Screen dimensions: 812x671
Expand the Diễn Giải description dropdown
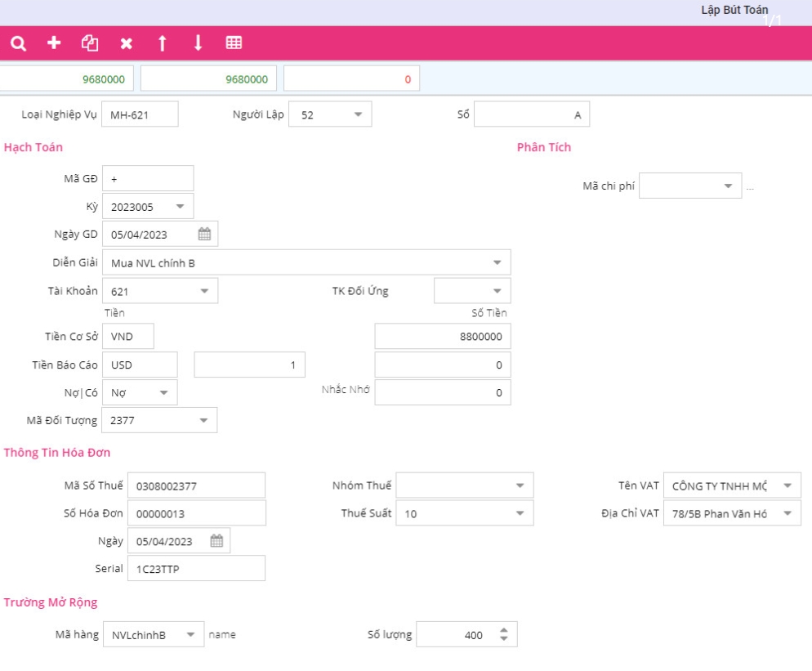pos(497,263)
